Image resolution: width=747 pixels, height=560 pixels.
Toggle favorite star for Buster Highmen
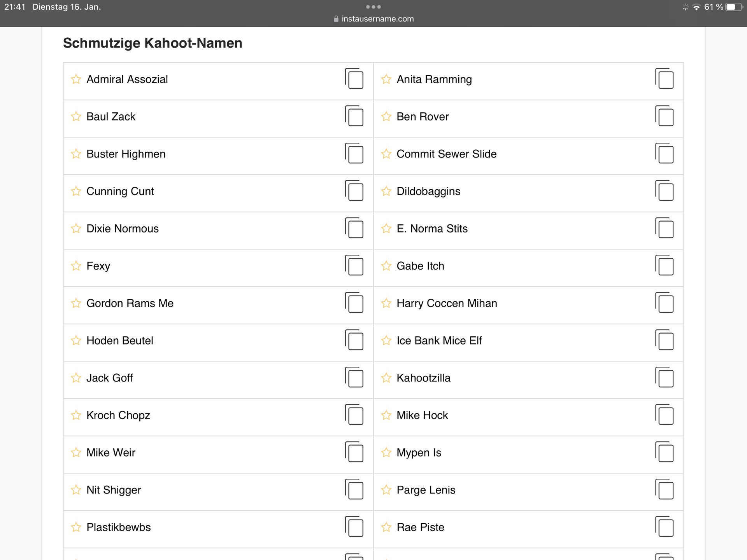point(76,154)
